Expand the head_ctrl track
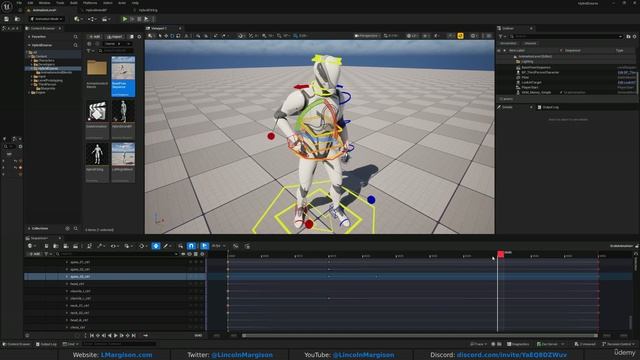The height and width of the screenshot is (360, 640). coord(67,284)
